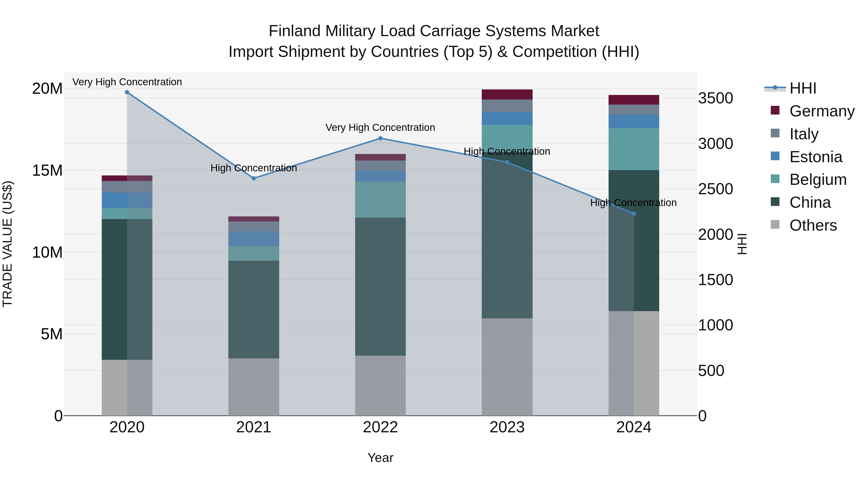
Task: Click the 1000 tick on HHI axis
Action: click(715, 325)
